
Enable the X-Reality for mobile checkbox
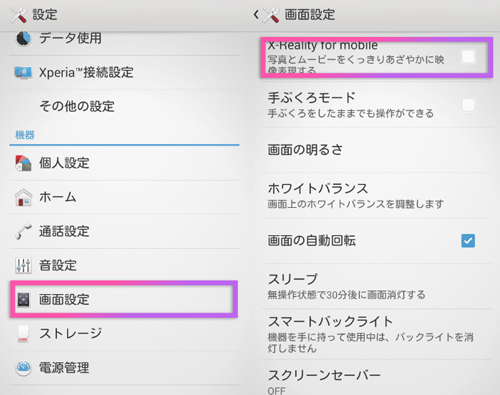click(x=468, y=57)
